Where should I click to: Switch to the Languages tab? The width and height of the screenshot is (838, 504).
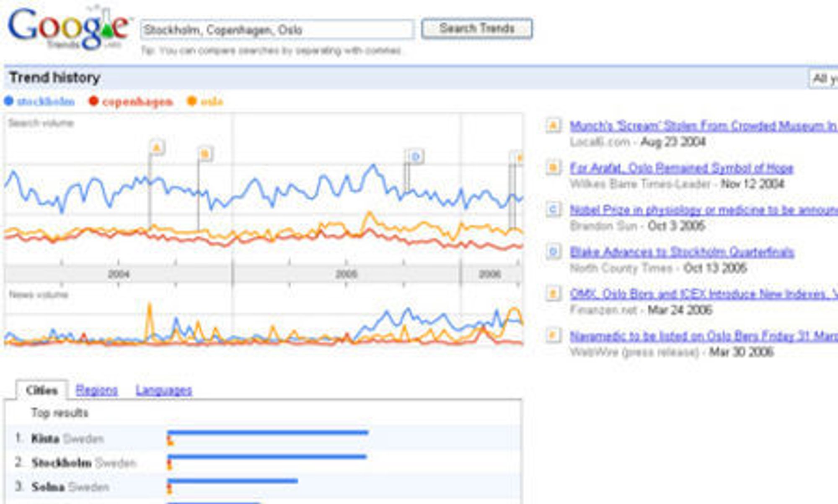tap(164, 390)
